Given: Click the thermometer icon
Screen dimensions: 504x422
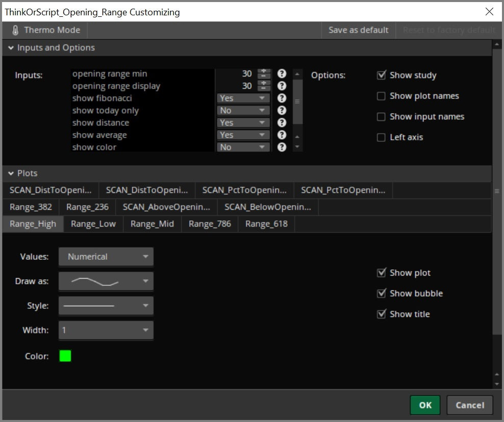Looking at the screenshot, I should click(15, 30).
